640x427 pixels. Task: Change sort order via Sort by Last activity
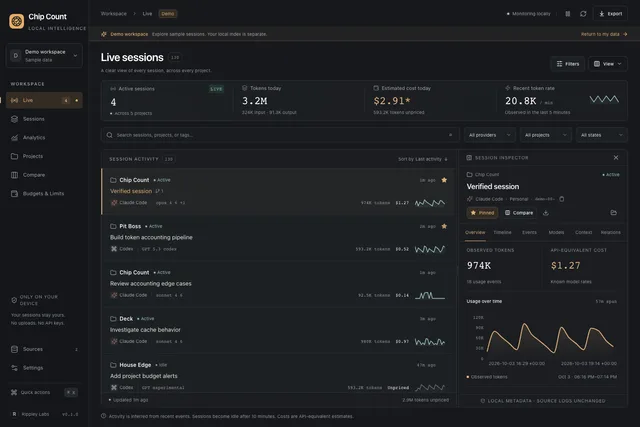(423, 159)
